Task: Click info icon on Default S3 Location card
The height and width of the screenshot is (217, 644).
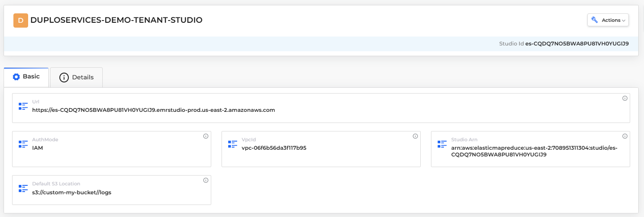Action: click(206, 180)
